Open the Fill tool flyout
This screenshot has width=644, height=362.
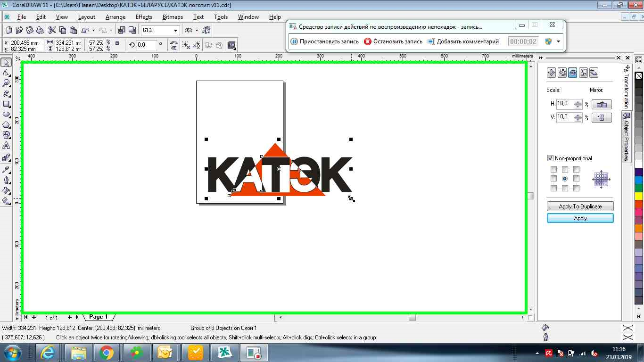coord(6,190)
